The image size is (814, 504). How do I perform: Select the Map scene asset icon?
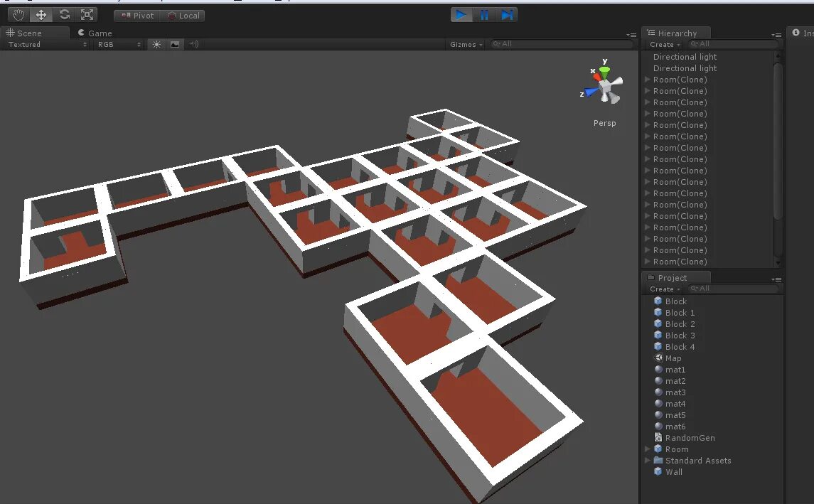(x=658, y=358)
